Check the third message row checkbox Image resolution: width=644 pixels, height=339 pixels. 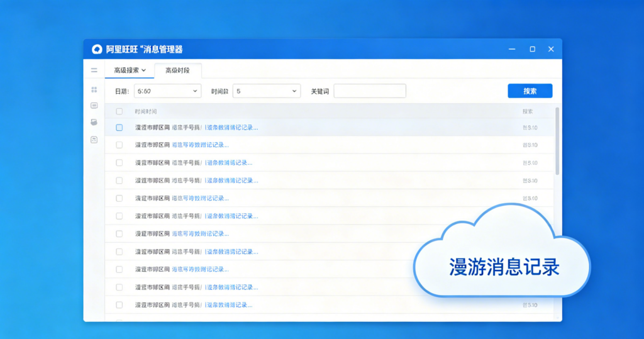[x=119, y=163]
